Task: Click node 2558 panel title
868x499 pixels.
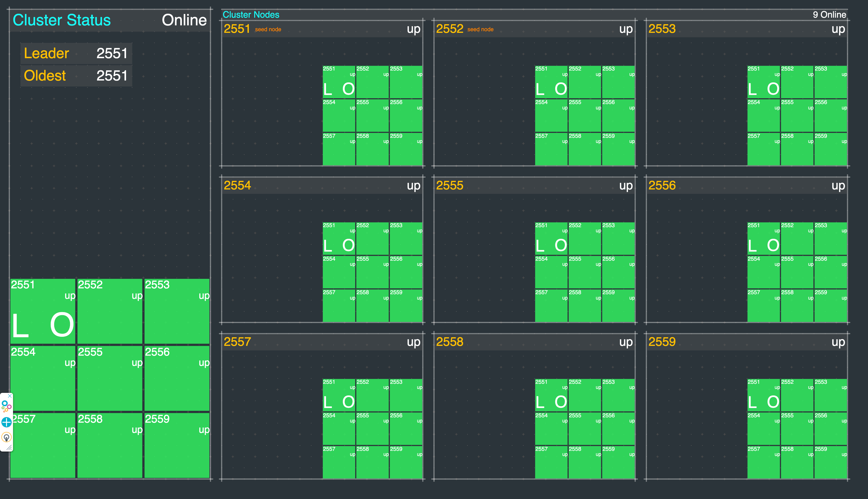Action: point(449,342)
